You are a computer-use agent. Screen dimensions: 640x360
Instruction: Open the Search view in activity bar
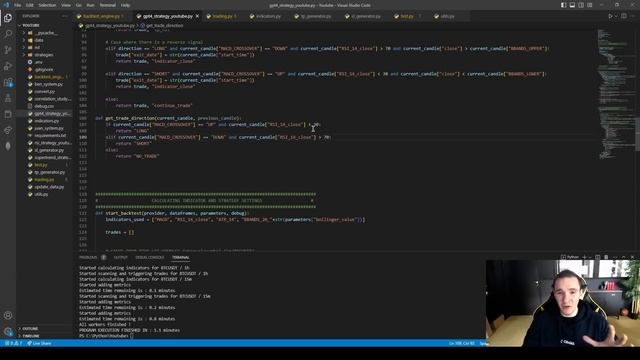pyautogui.click(x=8, y=34)
